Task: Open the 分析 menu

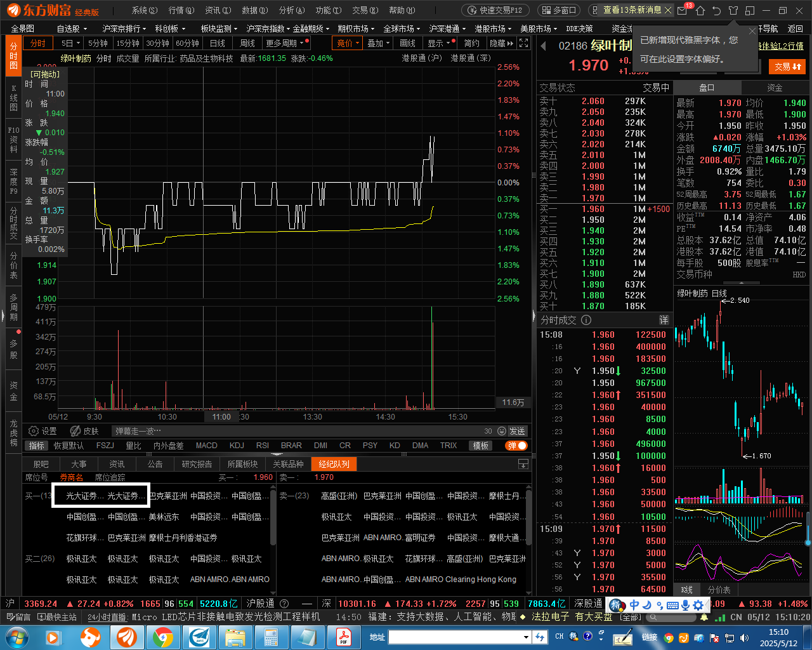Action: click(291, 10)
